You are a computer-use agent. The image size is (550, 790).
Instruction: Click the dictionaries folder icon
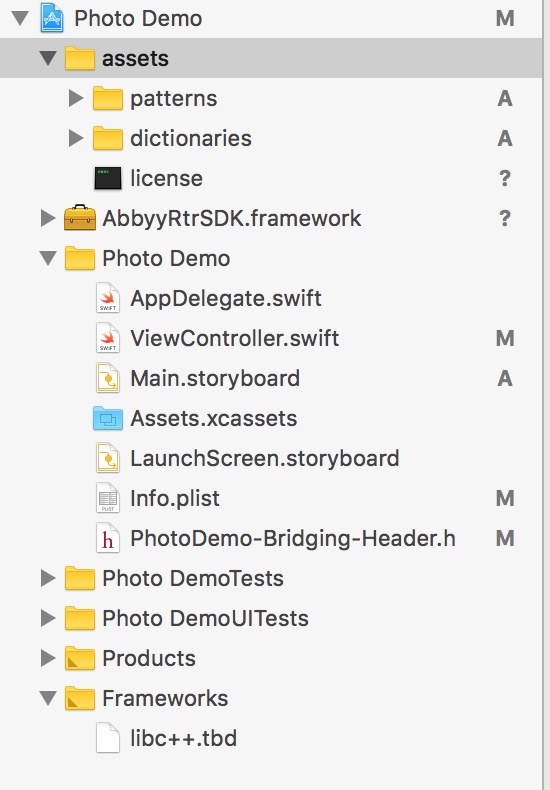(x=108, y=138)
